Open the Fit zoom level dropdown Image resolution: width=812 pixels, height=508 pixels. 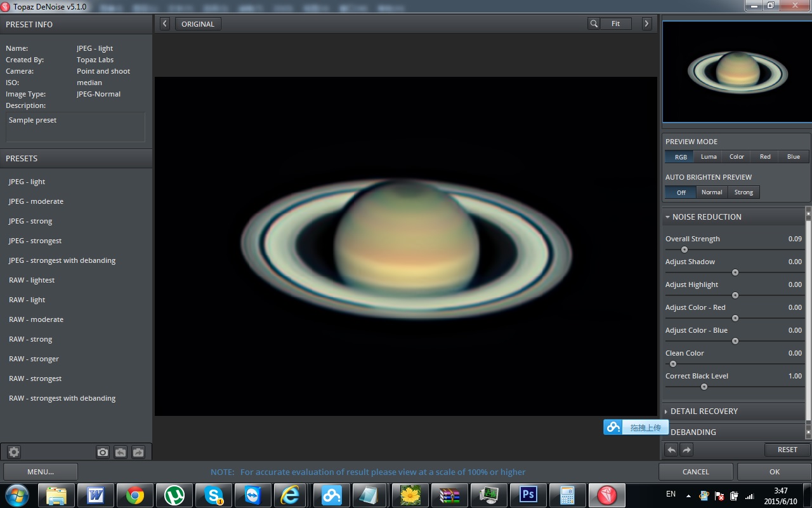point(616,23)
